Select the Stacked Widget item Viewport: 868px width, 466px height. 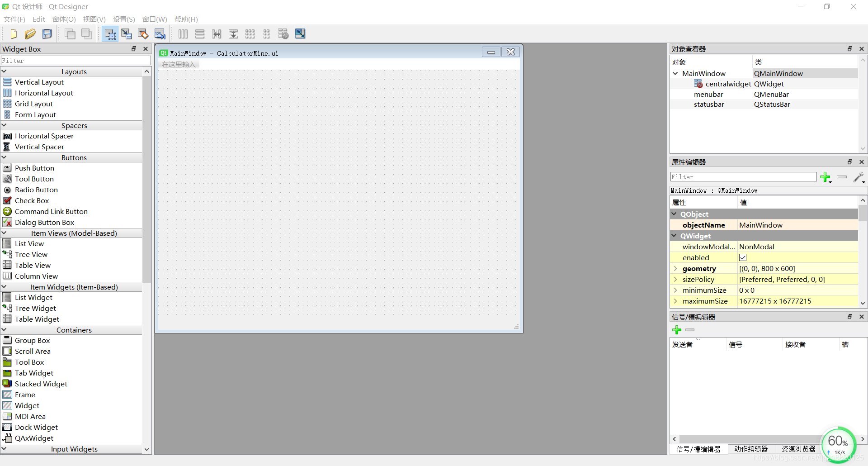pyautogui.click(x=41, y=384)
